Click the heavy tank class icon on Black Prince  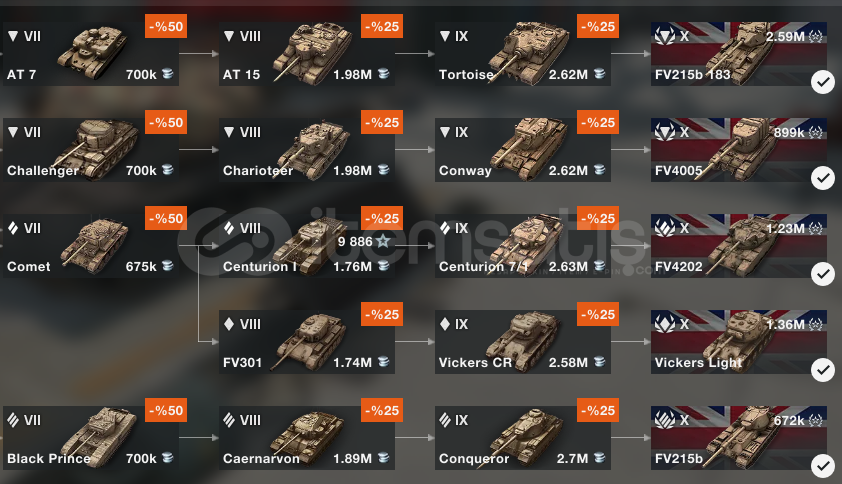click(13, 420)
